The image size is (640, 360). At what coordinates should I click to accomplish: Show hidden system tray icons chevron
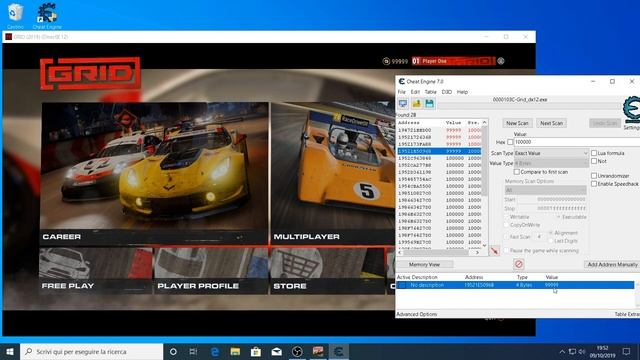(x=562, y=351)
